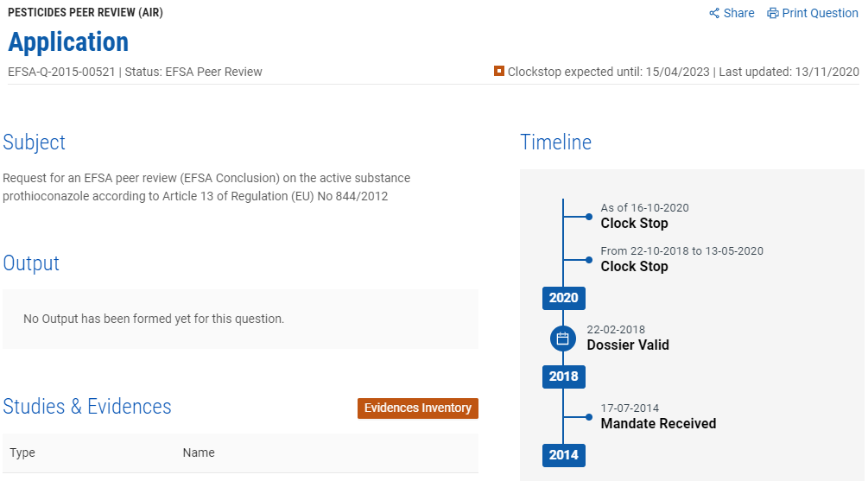
Task: Select the 2018 year marker on the timeline
Action: click(x=563, y=377)
